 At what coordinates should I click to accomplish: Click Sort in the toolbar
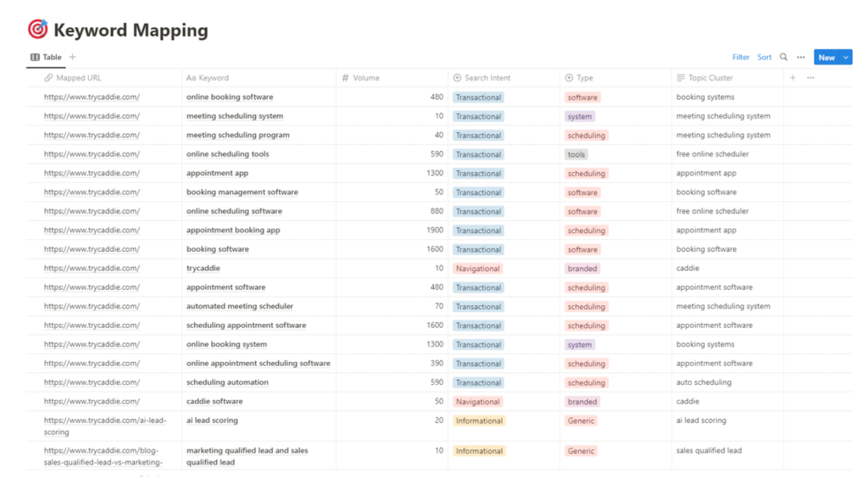click(x=764, y=57)
